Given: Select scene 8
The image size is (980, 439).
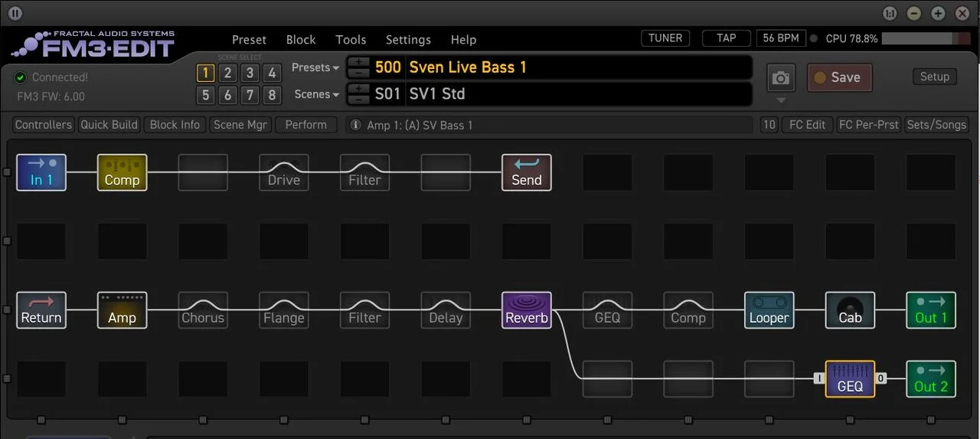Looking at the screenshot, I should 272,95.
